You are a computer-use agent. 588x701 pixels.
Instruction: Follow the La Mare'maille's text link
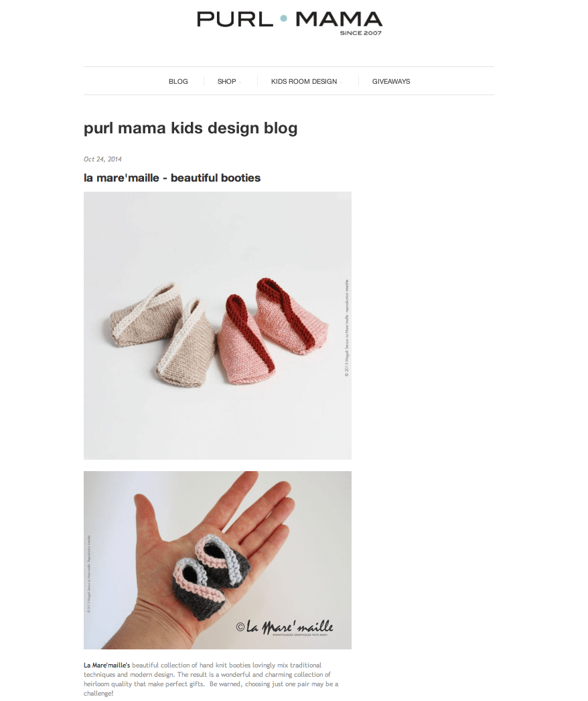click(x=106, y=665)
